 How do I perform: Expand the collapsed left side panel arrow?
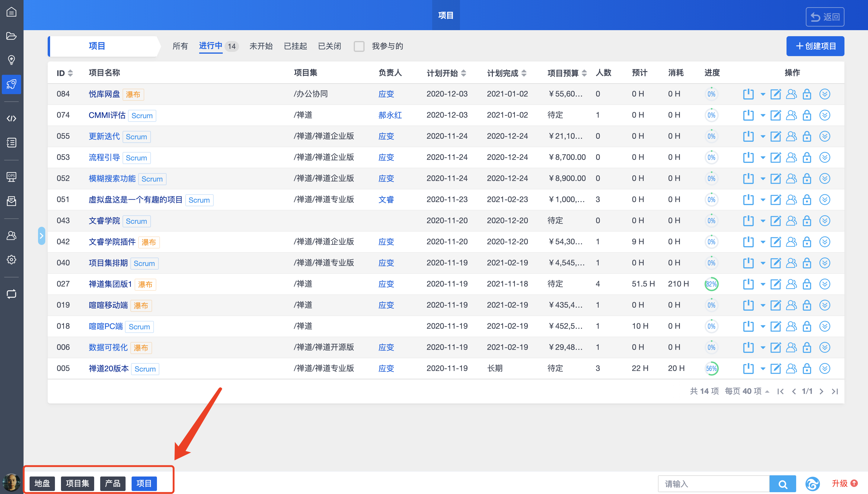click(41, 236)
